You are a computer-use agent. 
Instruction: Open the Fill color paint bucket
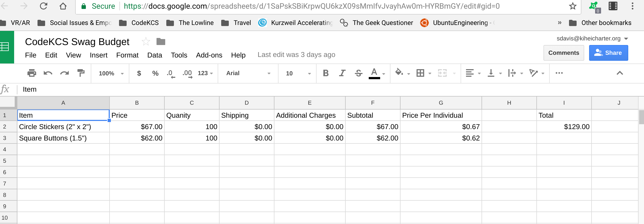(x=399, y=73)
